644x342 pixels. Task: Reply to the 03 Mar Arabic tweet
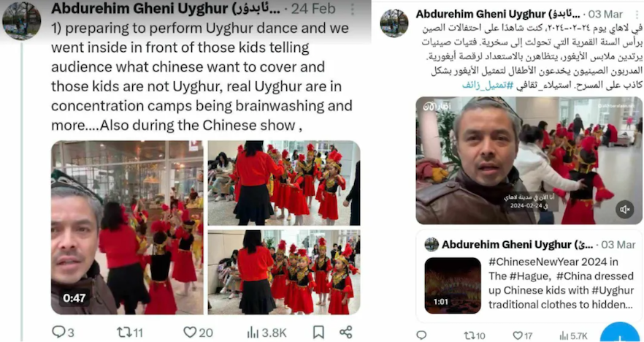pos(421,335)
